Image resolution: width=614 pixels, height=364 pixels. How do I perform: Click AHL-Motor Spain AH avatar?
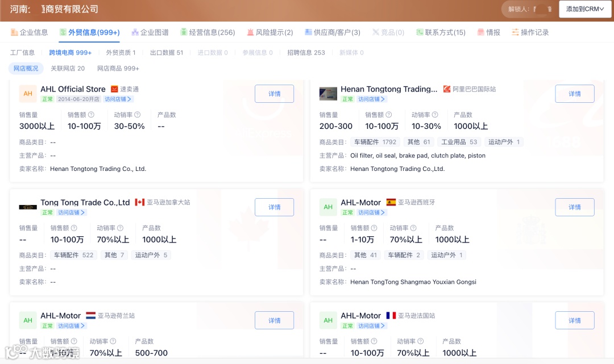(328, 207)
